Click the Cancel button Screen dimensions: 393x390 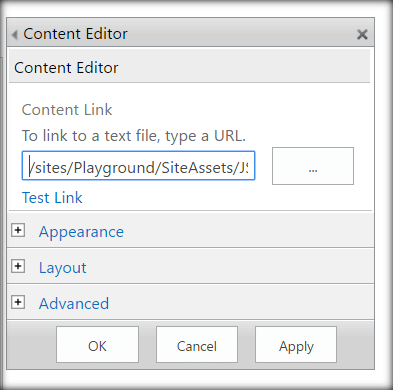pos(197,344)
